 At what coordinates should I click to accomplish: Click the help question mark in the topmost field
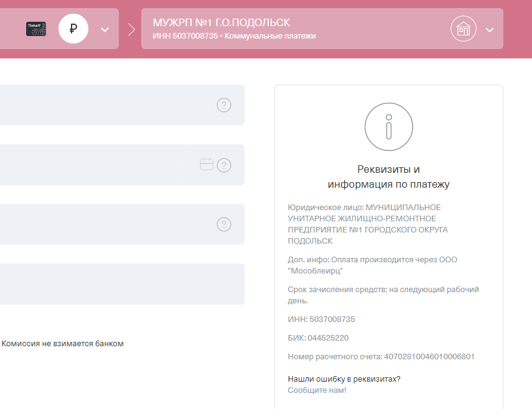point(223,105)
